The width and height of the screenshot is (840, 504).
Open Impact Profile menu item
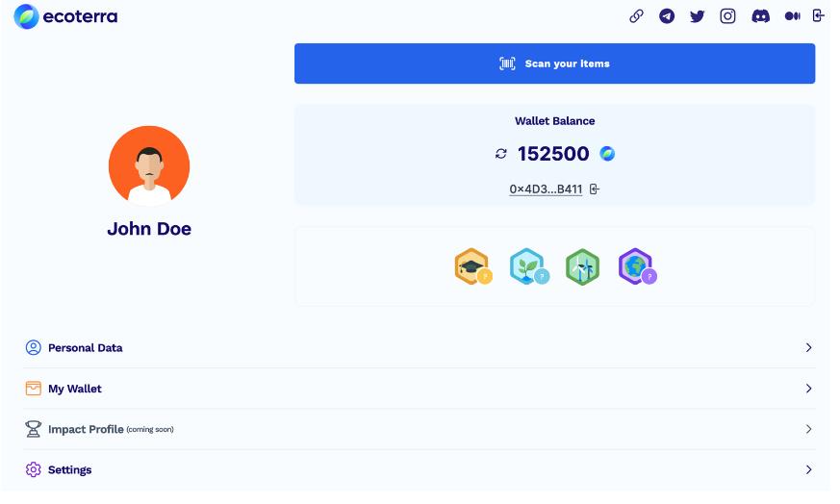click(419, 429)
